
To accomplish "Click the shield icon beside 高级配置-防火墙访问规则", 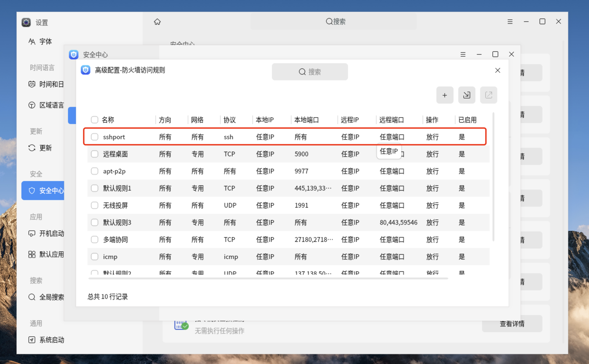I will pos(86,70).
